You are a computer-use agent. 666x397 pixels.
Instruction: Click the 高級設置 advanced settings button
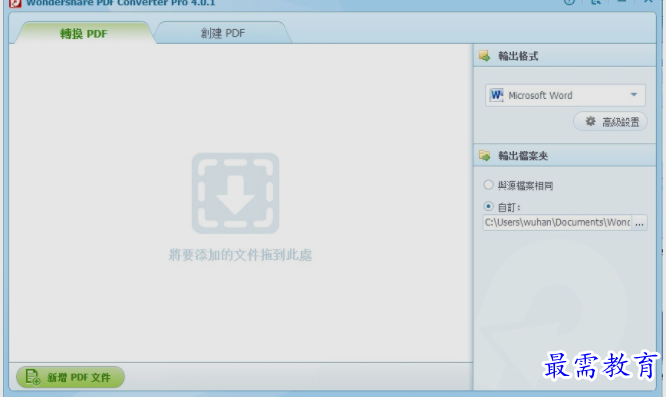click(610, 122)
